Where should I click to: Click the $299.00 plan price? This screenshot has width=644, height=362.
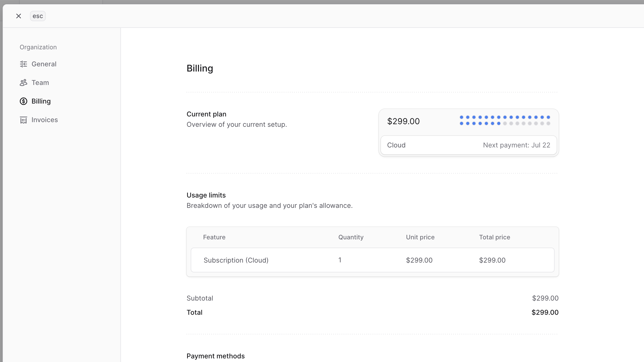point(403,121)
